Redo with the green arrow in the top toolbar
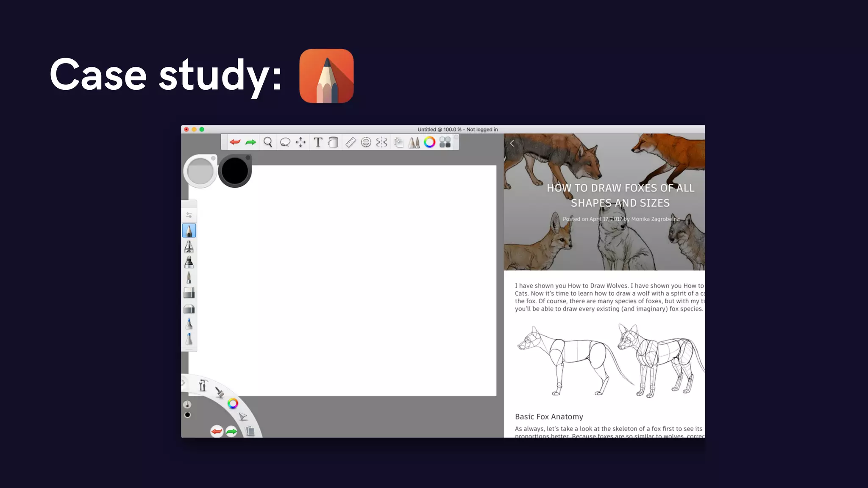Image resolution: width=868 pixels, height=488 pixels. 251,142
